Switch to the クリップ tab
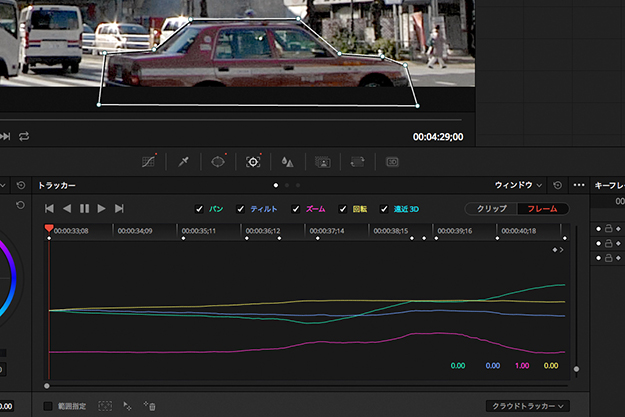Viewport: 625px width, 417px height. (x=490, y=209)
